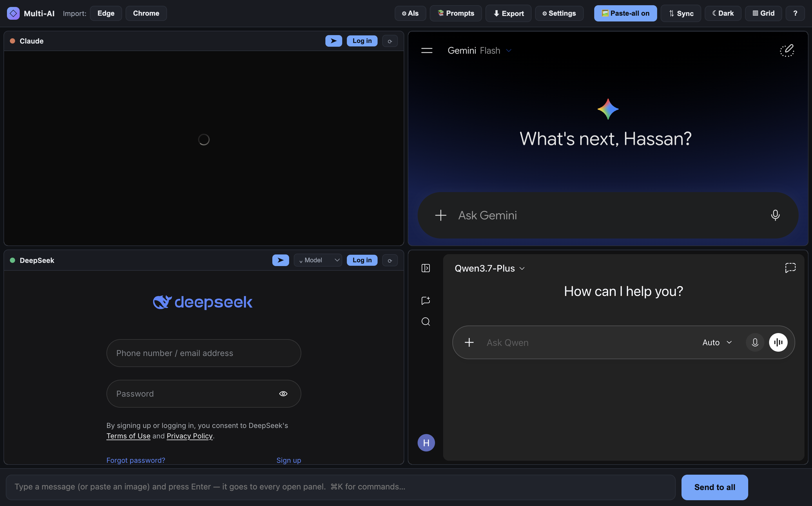Open Qwen temporary chat dashed bubble icon
The width and height of the screenshot is (812, 506).
[790, 268]
